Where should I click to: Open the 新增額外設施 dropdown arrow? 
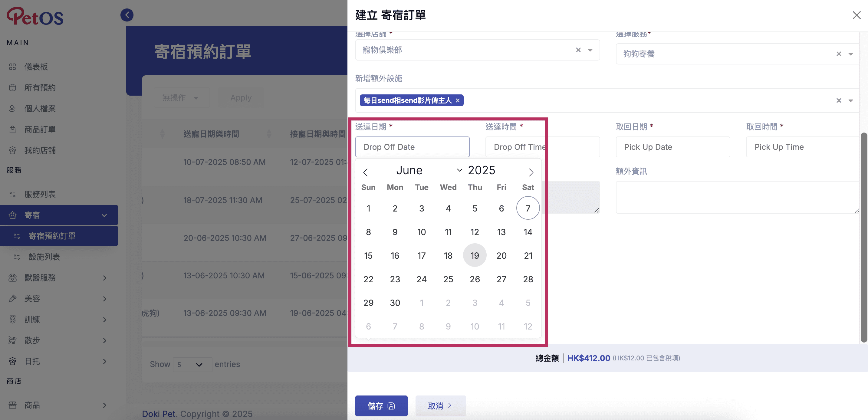(x=850, y=100)
